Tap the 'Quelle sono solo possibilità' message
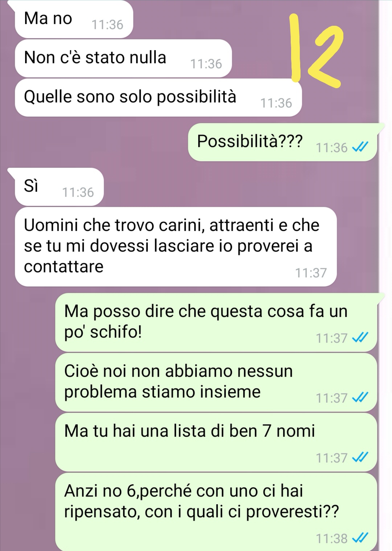The height and width of the screenshot is (551, 392). (x=158, y=97)
